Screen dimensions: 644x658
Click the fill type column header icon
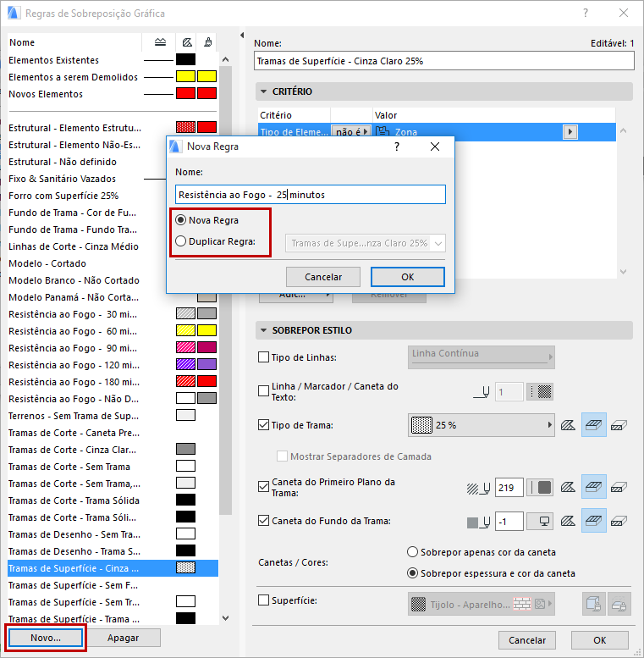(x=187, y=42)
